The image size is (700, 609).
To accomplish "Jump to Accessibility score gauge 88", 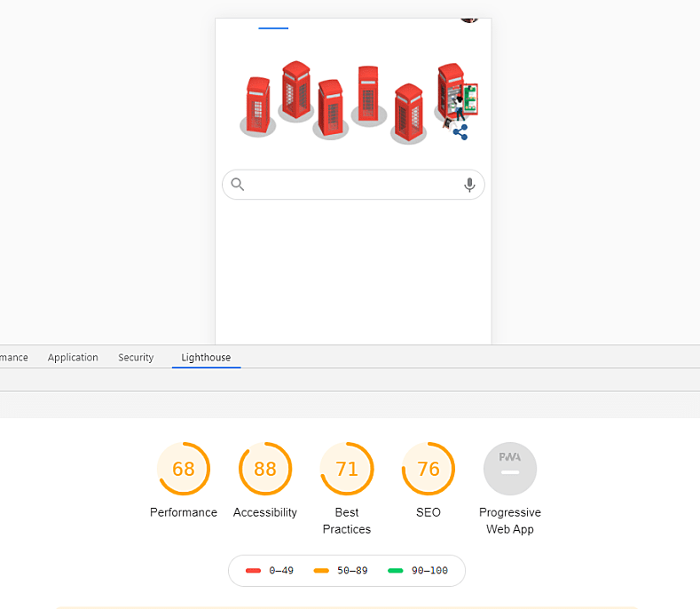I will pos(265,469).
